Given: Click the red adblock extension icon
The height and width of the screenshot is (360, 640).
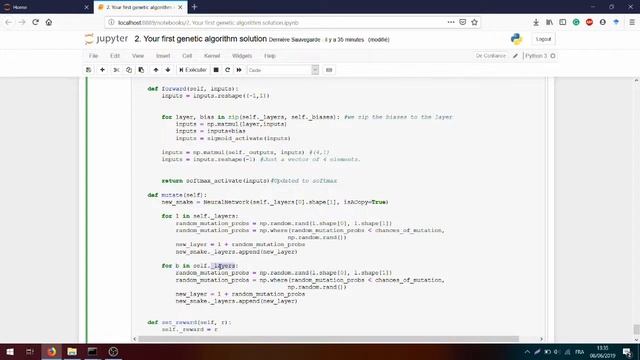Looking at the screenshot, I should pos(589,22).
